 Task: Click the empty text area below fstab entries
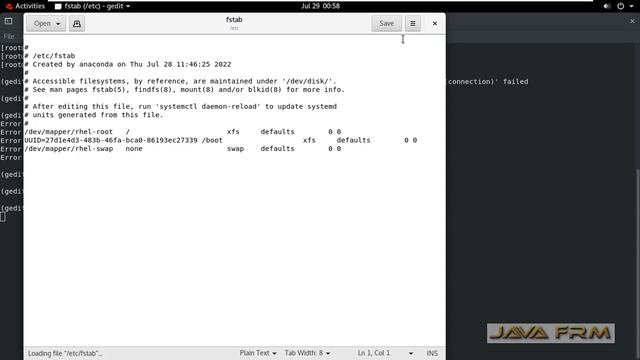coord(234,249)
